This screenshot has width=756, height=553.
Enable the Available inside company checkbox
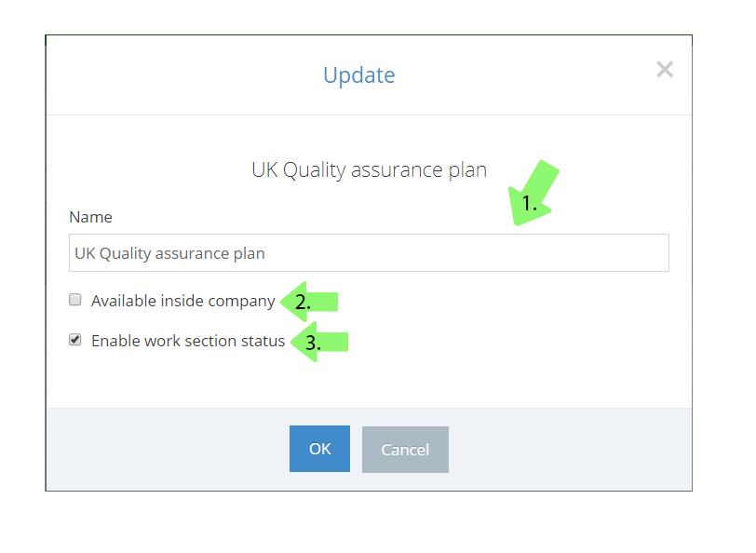[75, 300]
